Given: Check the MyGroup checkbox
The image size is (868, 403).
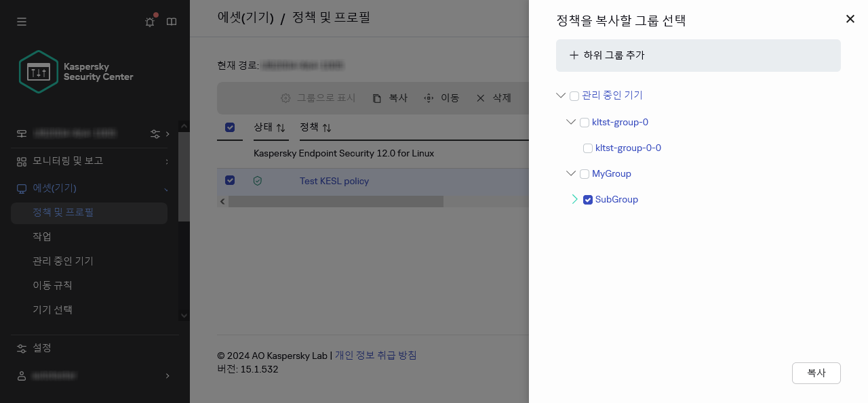Looking at the screenshot, I should [585, 174].
